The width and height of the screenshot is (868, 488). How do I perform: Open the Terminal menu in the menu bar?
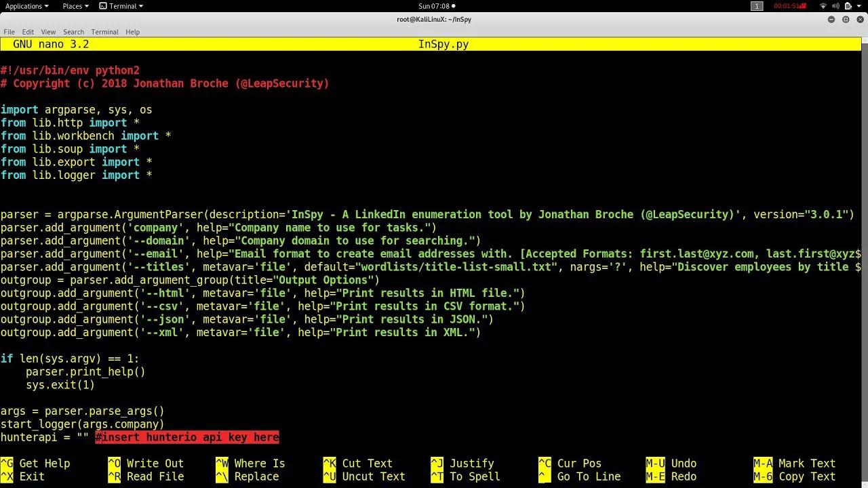coord(104,32)
